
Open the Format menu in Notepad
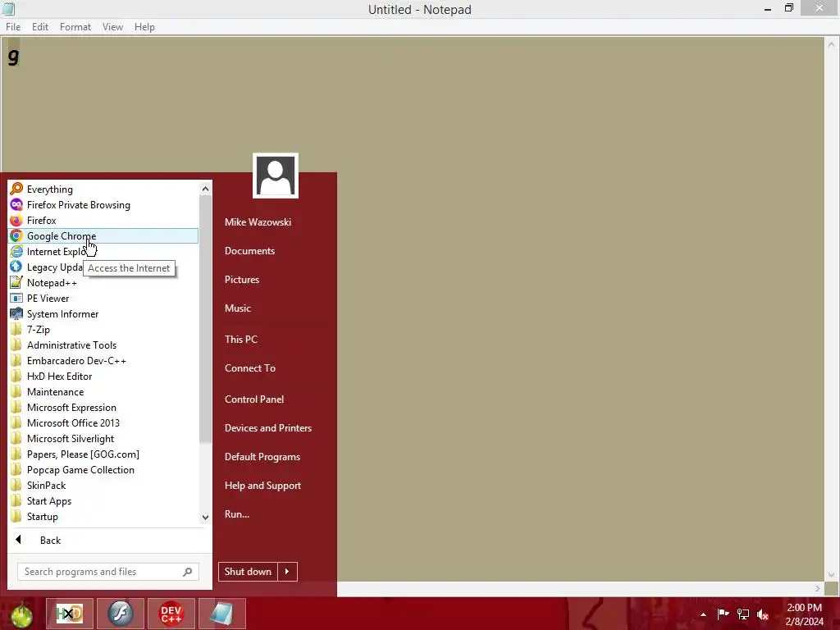[x=75, y=27]
